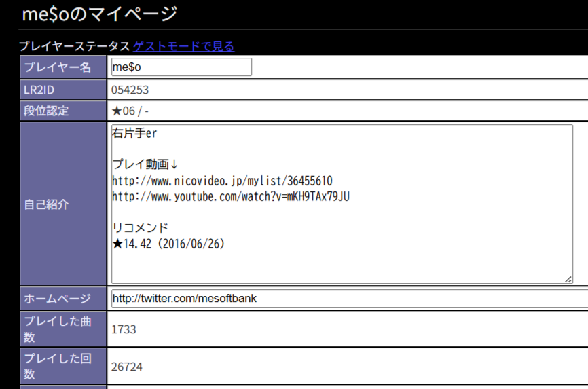Click the プレイした曲数 row label
The height and width of the screenshot is (389, 588).
click(x=63, y=329)
